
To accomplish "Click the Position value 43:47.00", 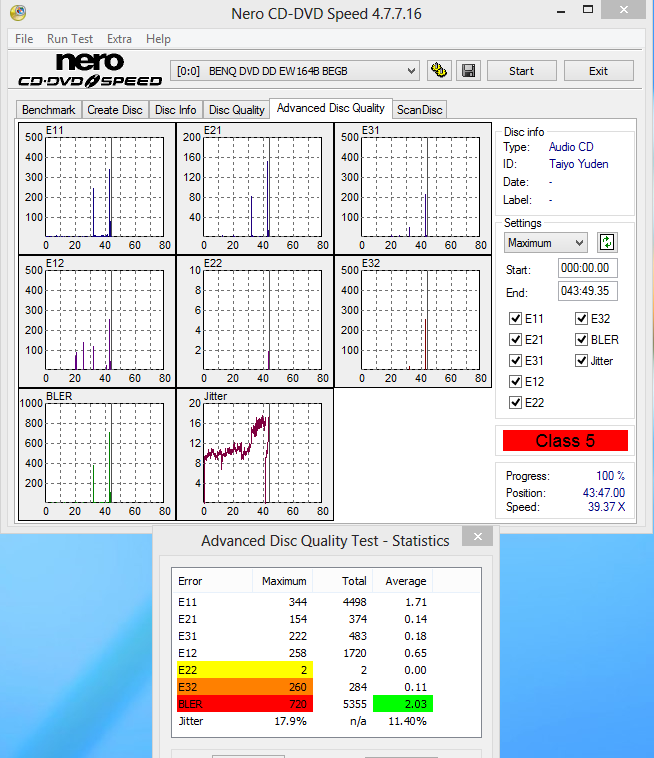I will pyautogui.click(x=604, y=493).
